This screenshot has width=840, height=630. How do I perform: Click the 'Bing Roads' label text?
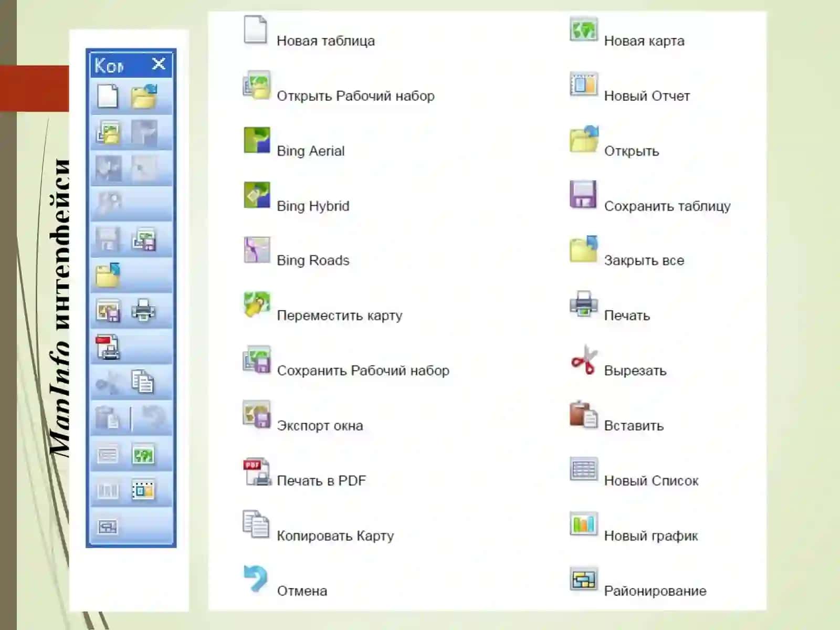[x=313, y=260]
